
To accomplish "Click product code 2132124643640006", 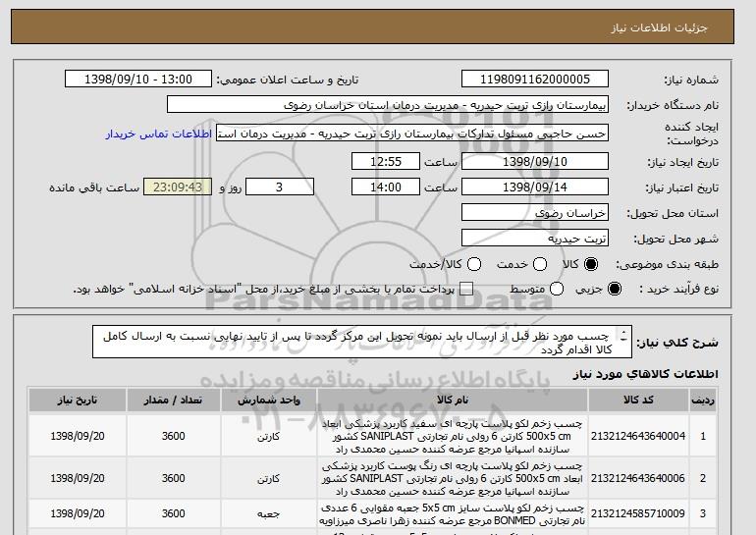I will coord(638,478).
